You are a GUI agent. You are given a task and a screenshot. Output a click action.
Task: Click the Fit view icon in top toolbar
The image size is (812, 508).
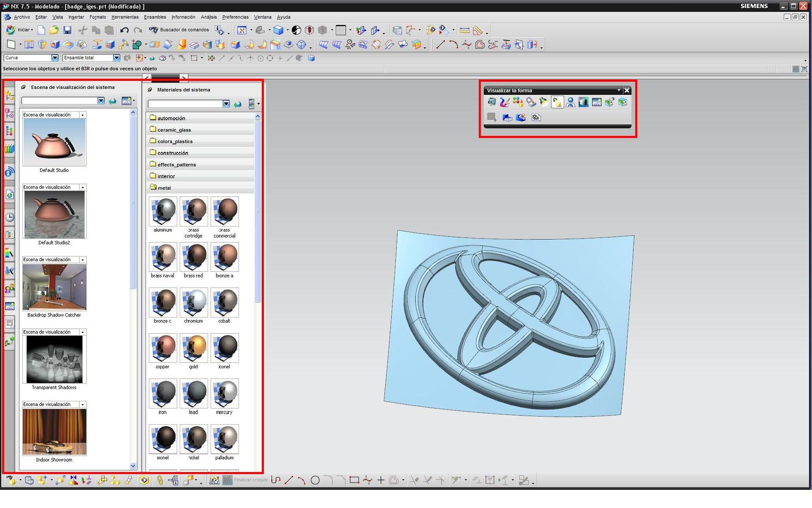point(242,30)
